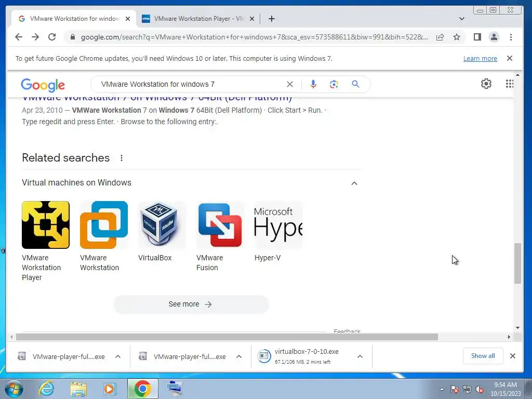532x399 pixels.
Task: Open the tab search dropdown arrow
Action: [x=461, y=19]
